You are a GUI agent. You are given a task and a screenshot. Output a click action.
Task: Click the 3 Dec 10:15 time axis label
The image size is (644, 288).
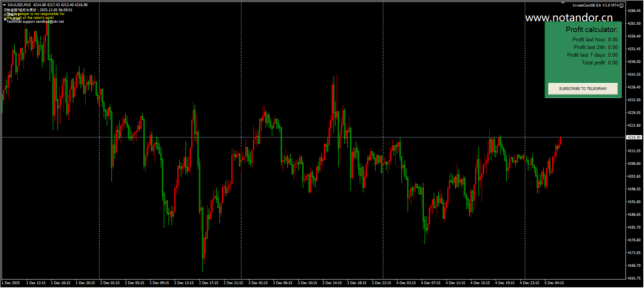[x=307, y=283]
